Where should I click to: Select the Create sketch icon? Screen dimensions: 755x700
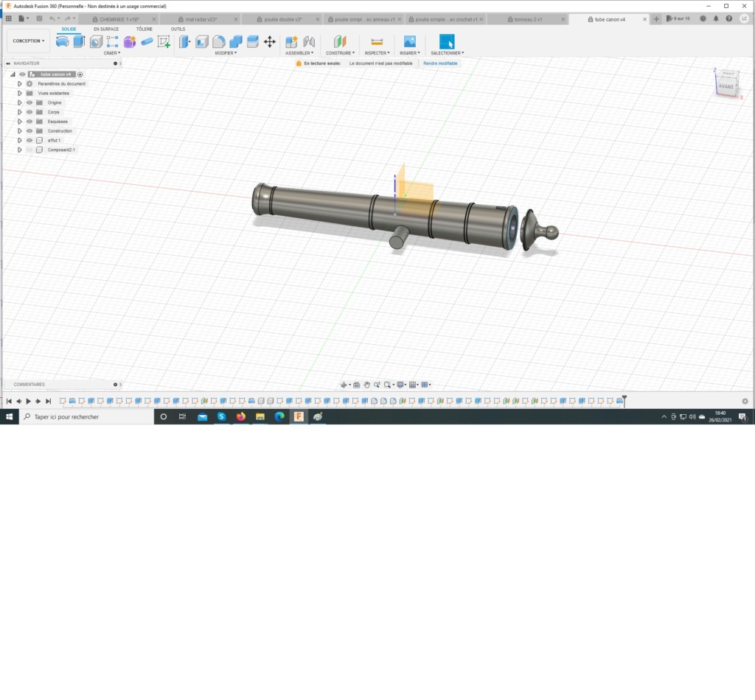164,42
